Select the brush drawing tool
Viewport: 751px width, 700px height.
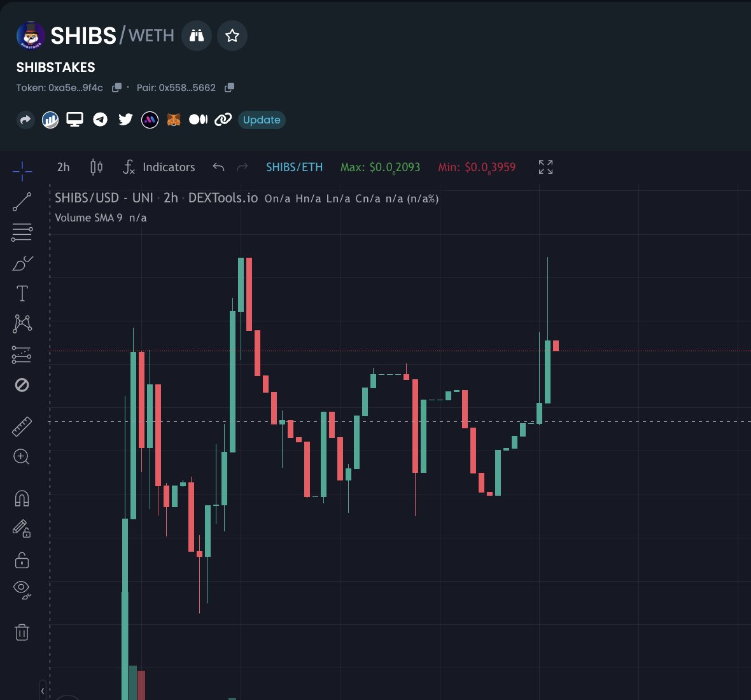click(x=22, y=263)
